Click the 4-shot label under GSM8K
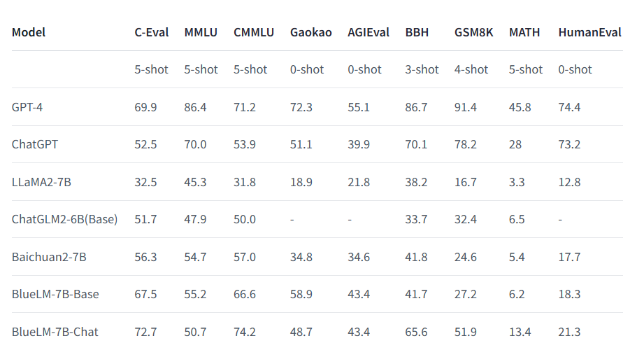The height and width of the screenshot is (357, 644). coord(471,69)
